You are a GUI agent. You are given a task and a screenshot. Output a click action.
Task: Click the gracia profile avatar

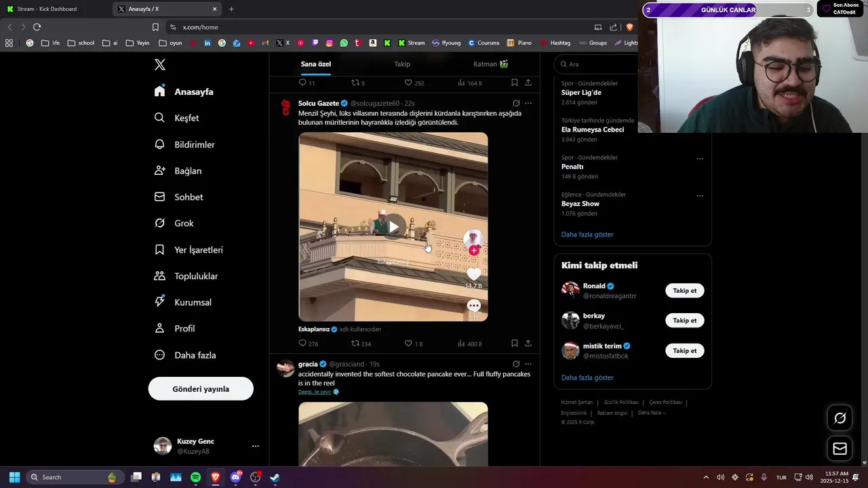pos(286,368)
